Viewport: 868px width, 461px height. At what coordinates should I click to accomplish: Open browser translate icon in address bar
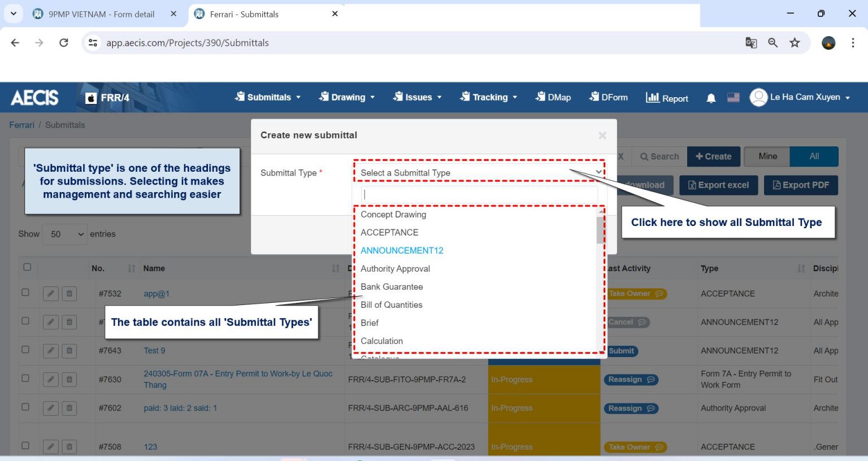[x=751, y=42]
